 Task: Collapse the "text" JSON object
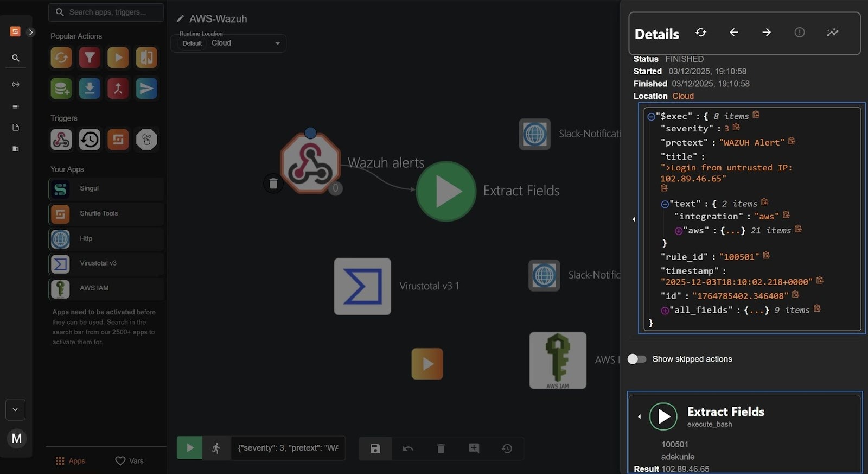click(665, 204)
